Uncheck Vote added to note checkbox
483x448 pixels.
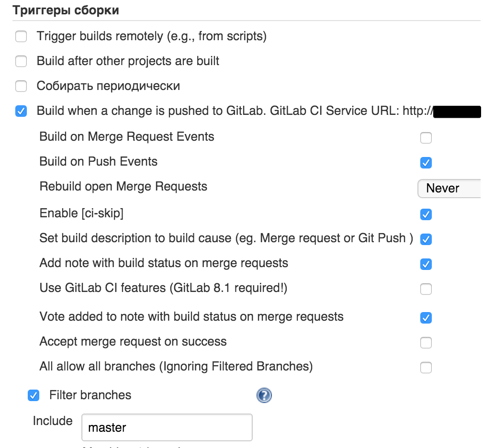[426, 318]
